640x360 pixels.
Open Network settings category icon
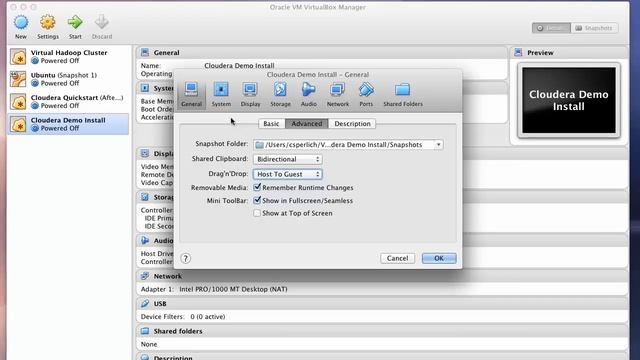click(338, 90)
